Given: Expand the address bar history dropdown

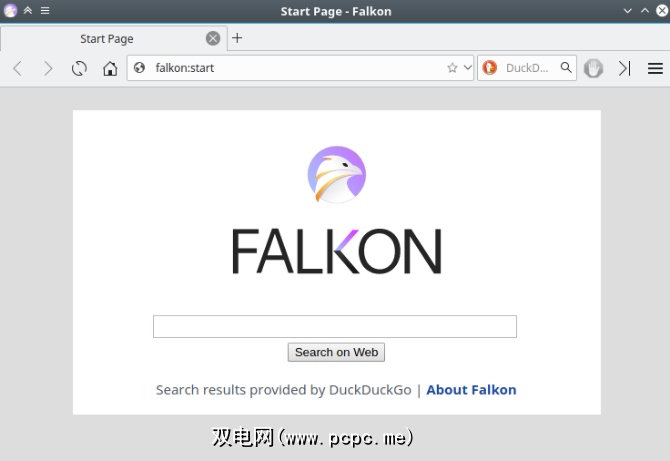Looking at the screenshot, I should click(x=467, y=68).
